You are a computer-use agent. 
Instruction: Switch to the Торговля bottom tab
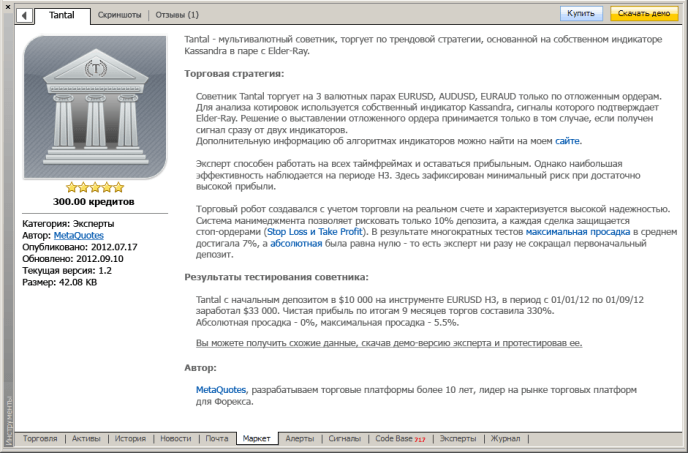click(40, 439)
